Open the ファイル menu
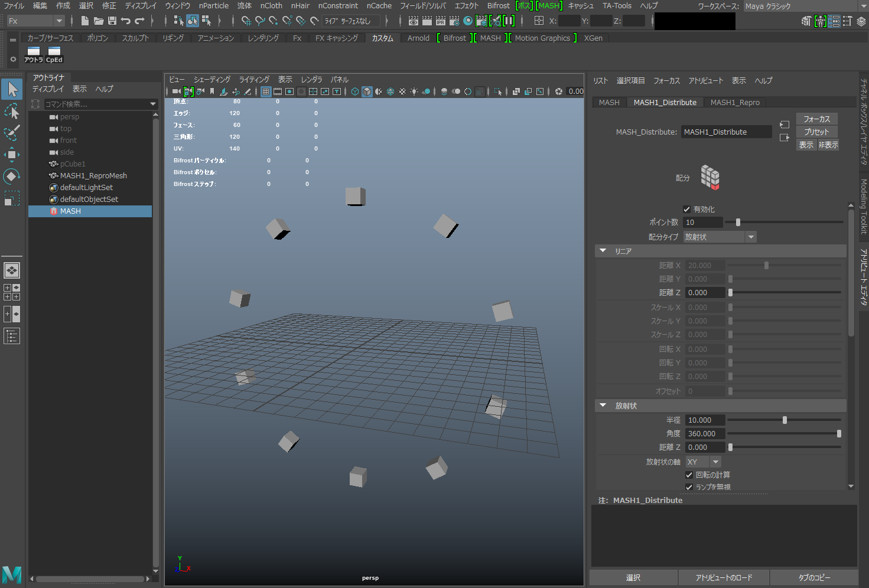The height and width of the screenshot is (588, 869). pyautogui.click(x=14, y=5)
